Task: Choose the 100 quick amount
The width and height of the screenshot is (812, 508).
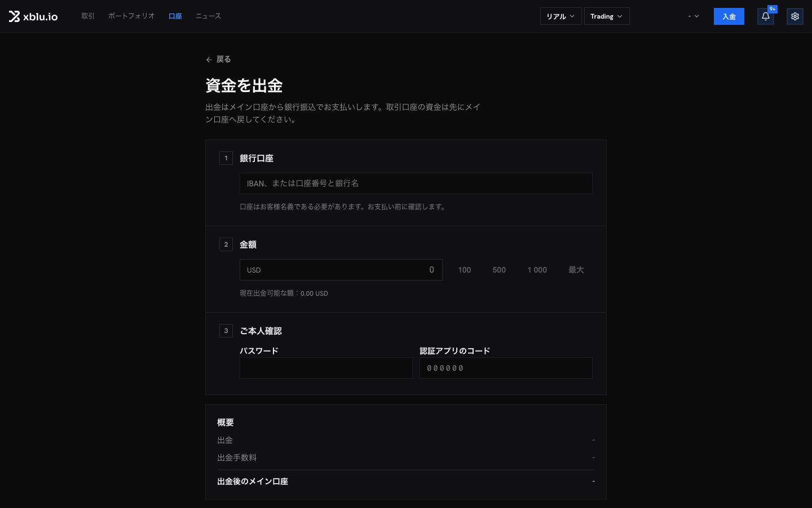Action: (x=464, y=270)
